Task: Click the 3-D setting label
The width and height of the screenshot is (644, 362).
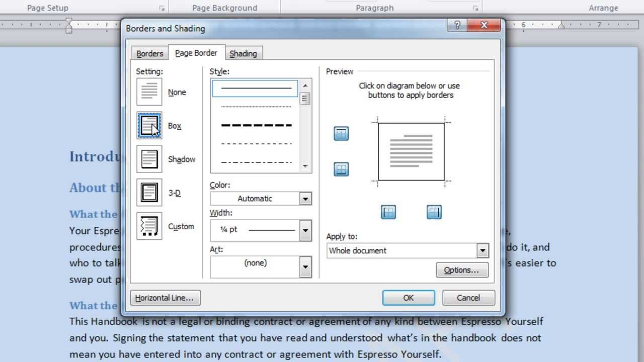Action: [x=174, y=193]
